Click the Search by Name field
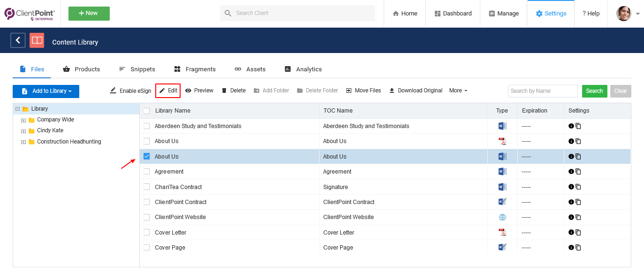 (543, 91)
